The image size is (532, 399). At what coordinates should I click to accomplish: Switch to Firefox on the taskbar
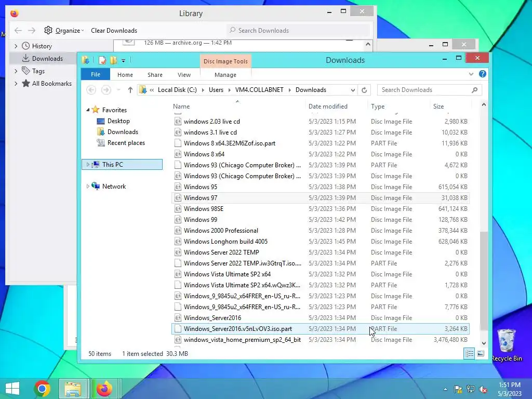pos(104,389)
